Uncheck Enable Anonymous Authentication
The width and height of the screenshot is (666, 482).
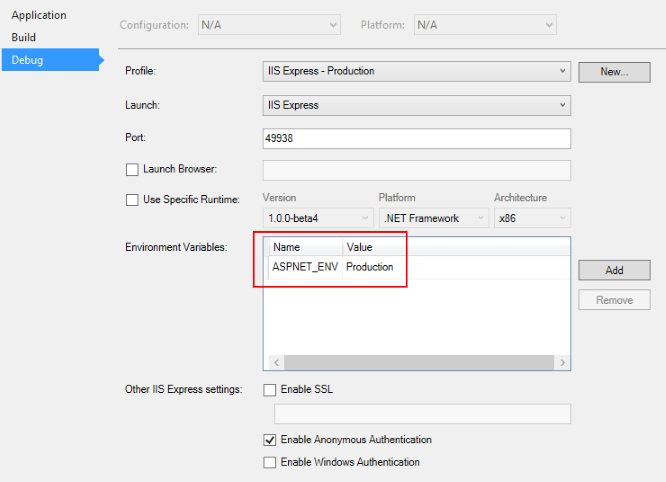(269, 439)
